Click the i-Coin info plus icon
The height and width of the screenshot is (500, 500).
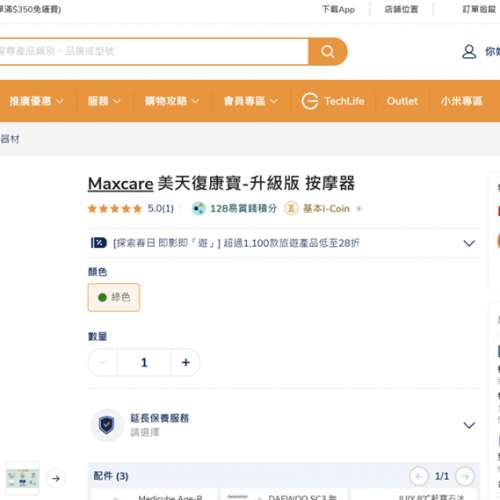point(359,209)
